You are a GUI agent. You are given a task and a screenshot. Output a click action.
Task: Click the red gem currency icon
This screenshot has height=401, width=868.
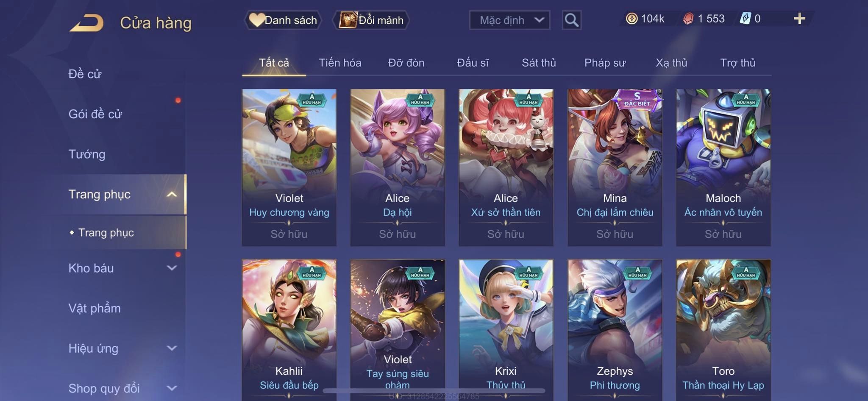[688, 19]
